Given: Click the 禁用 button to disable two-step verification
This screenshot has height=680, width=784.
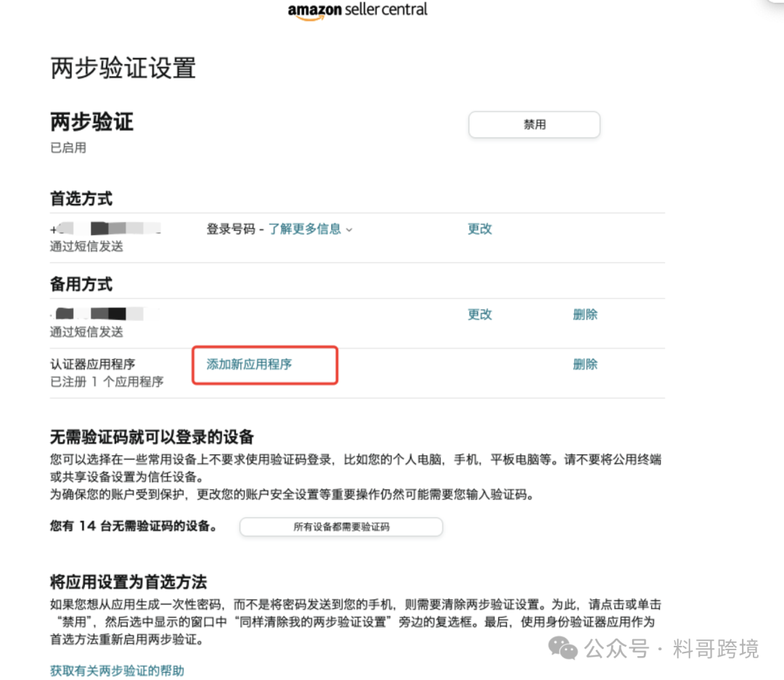Looking at the screenshot, I should pyautogui.click(x=534, y=125).
